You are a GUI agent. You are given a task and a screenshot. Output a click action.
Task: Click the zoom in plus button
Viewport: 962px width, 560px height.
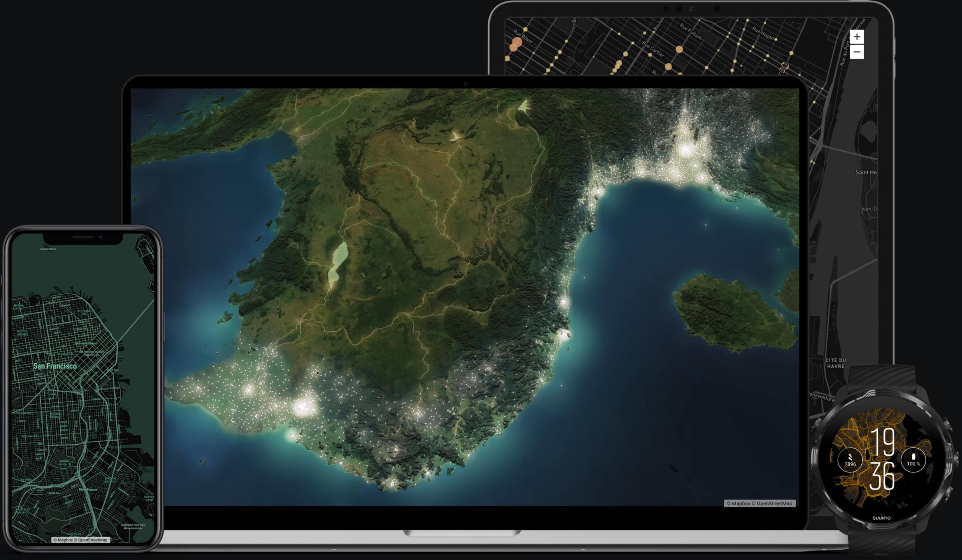(857, 37)
